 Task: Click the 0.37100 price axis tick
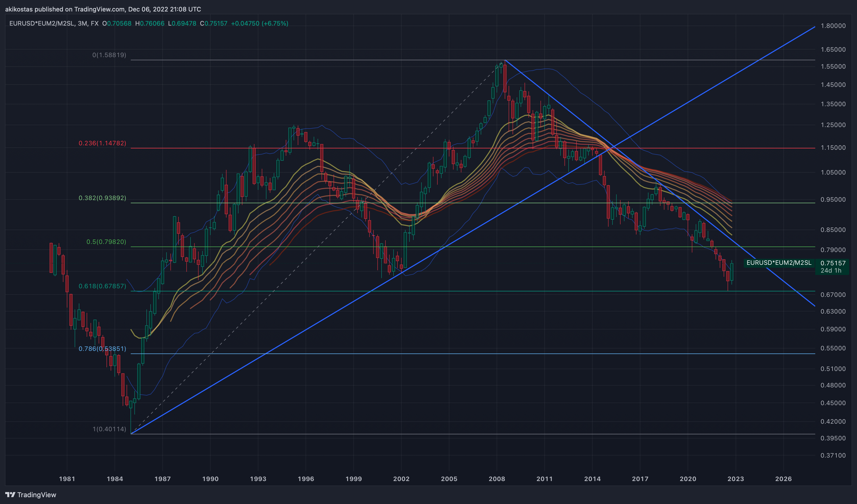coord(833,455)
